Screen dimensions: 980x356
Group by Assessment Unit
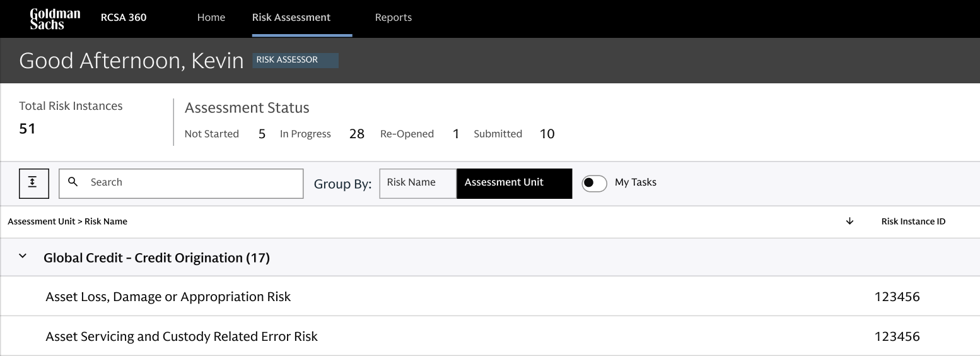point(514,184)
